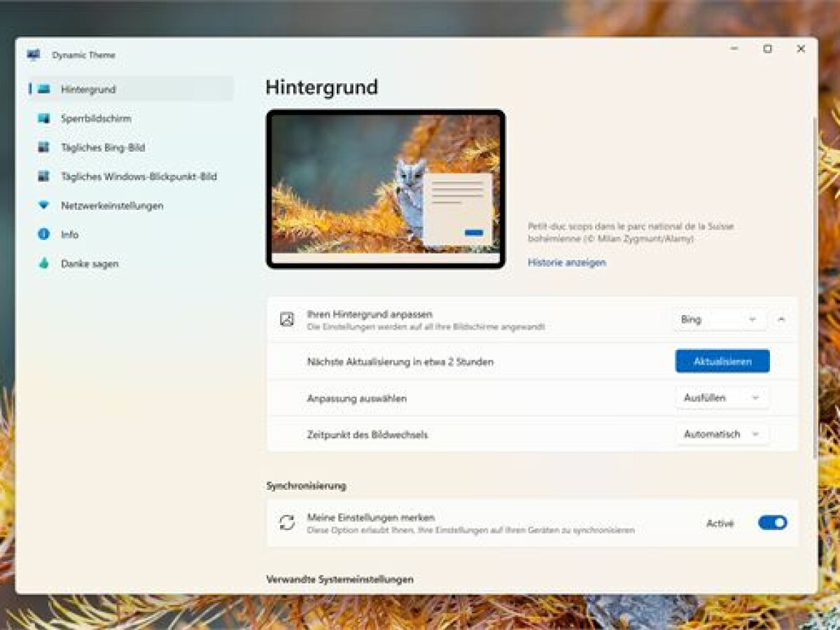Open the Automatisch image change timing dropdown
Screen dimensions: 840x630
click(722, 434)
